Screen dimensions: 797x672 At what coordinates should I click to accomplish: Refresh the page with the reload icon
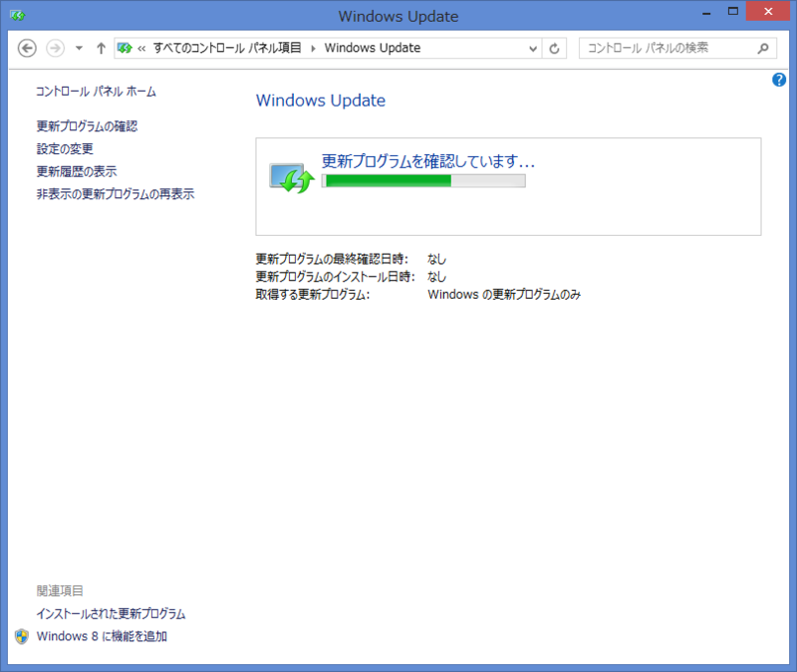click(x=554, y=48)
